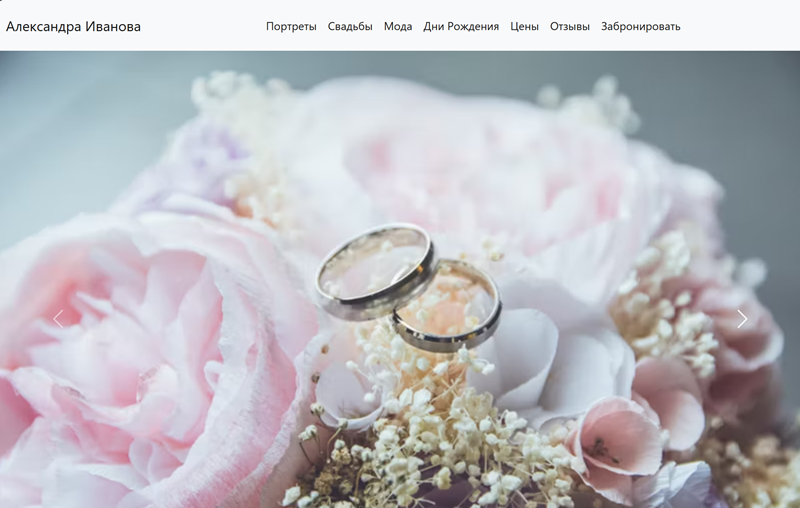Select Дни Рождения in the navigation

click(x=461, y=27)
